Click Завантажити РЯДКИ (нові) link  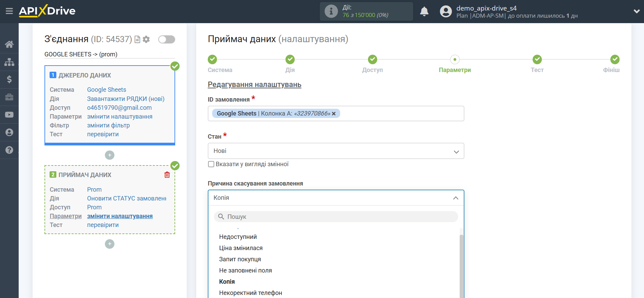pyautogui.click(x=126, y=99)
